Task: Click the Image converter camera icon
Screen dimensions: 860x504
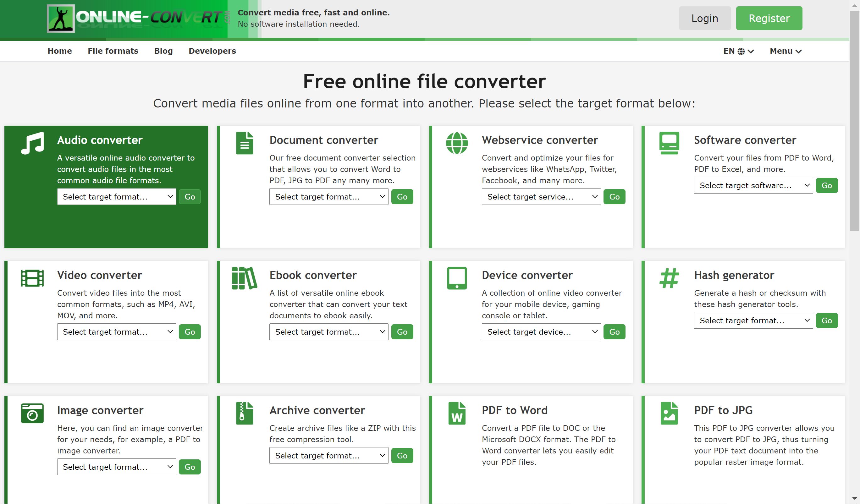Action: (33, 413)
